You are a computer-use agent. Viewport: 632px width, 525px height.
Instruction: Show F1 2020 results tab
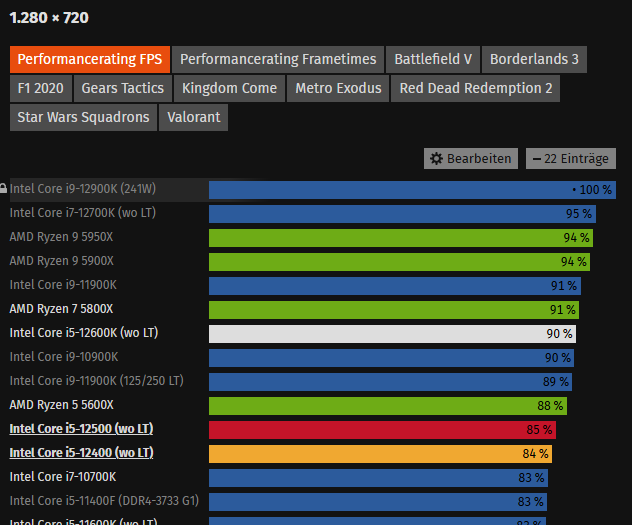point(41,88)
